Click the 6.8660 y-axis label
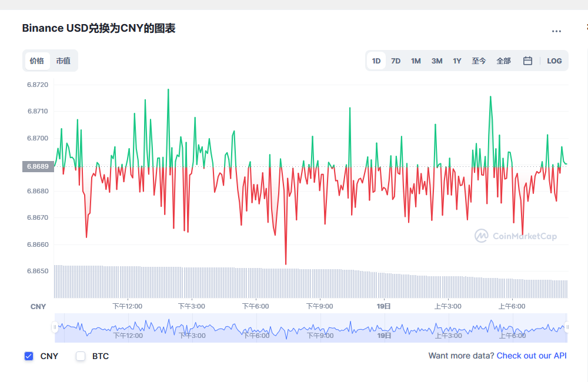Screen dimensions: 588x382 (38, 244)
